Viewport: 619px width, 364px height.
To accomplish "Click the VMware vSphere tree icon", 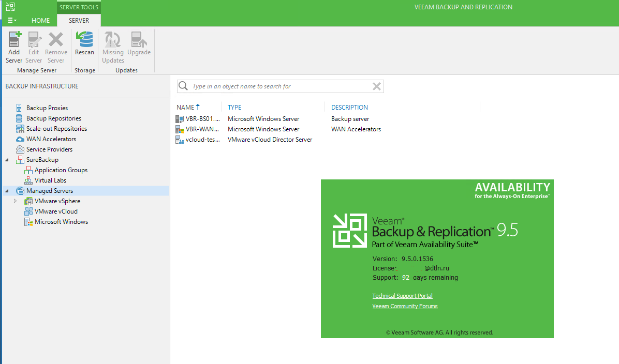I will 28,201.
